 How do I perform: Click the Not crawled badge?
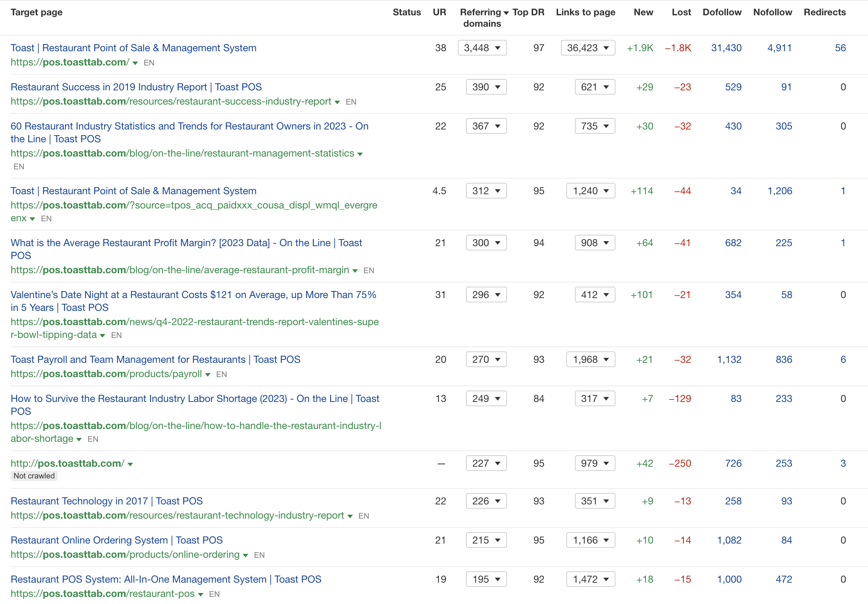coord(34,476)
